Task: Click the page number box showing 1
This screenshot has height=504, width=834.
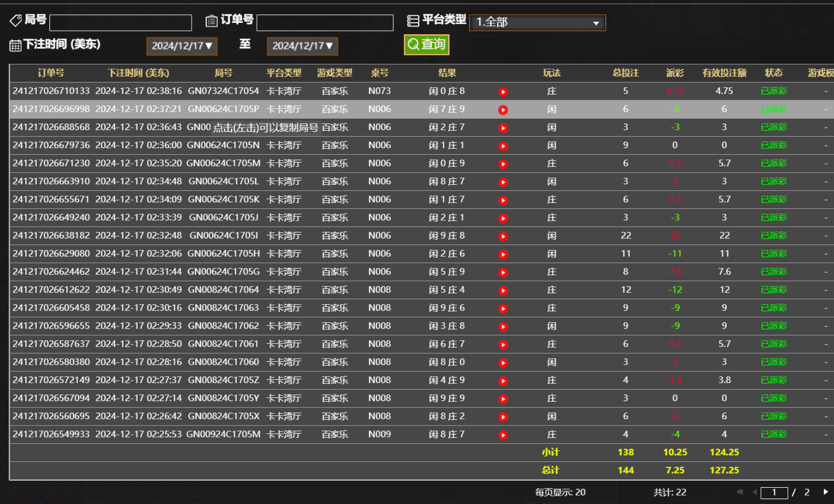Action: click(774, 492)
